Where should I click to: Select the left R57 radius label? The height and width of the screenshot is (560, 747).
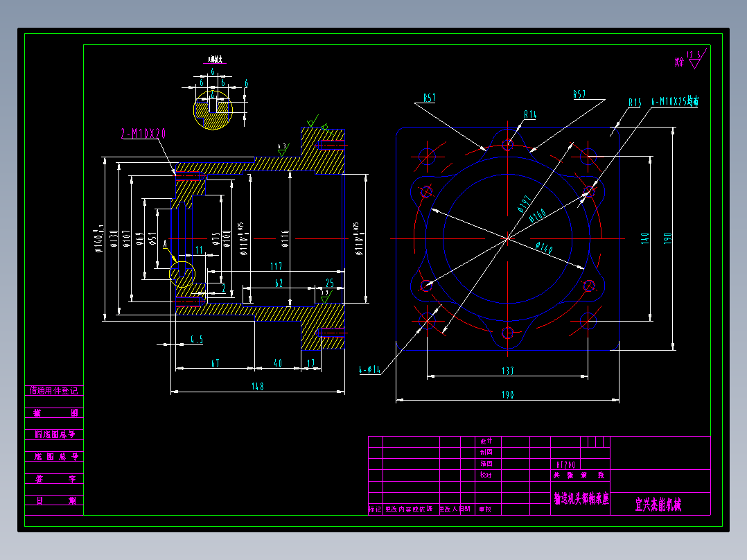(x=429, y=98)
